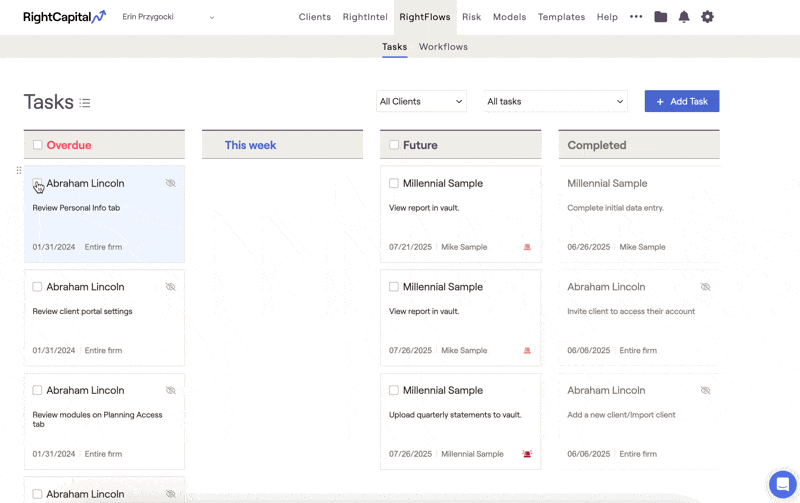
Task: Open the All Clients dropdown
Action: [x=421, y=102]
